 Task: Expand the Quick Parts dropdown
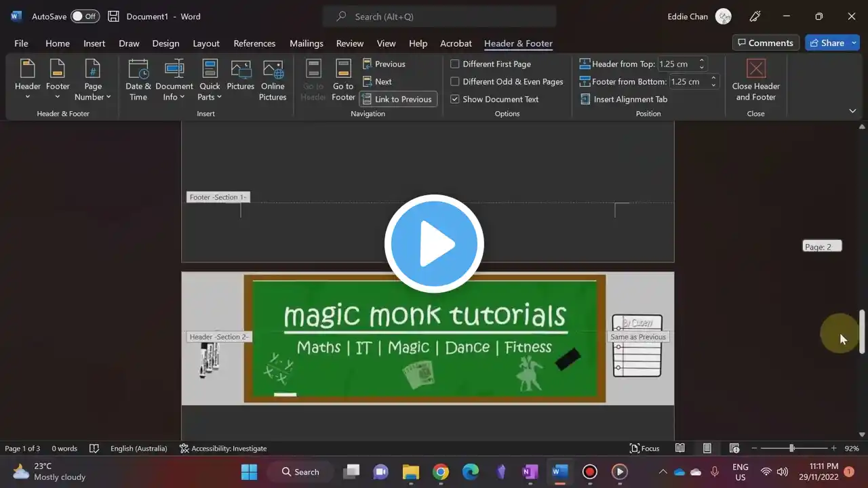210,81
